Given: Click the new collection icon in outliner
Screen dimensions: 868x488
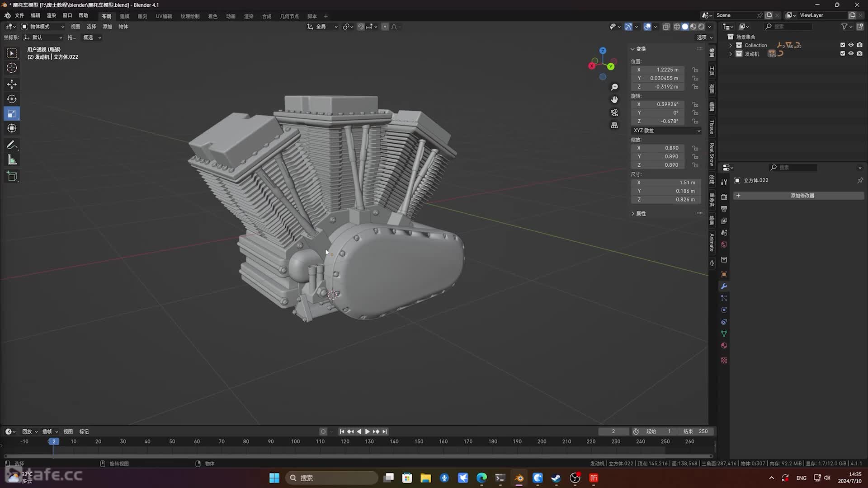Looking at the screenshot, I should 860,27.
